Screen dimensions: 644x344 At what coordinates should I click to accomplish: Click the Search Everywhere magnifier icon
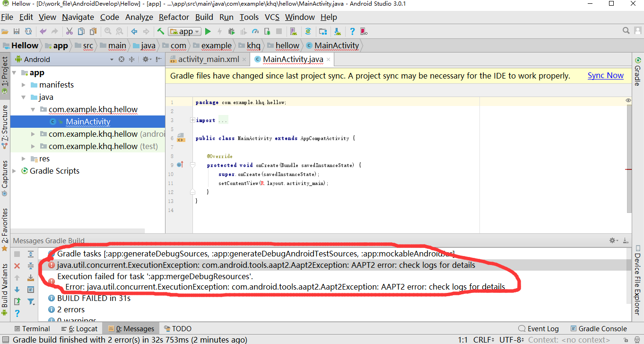pyautogui.click(x=626, y=31)
